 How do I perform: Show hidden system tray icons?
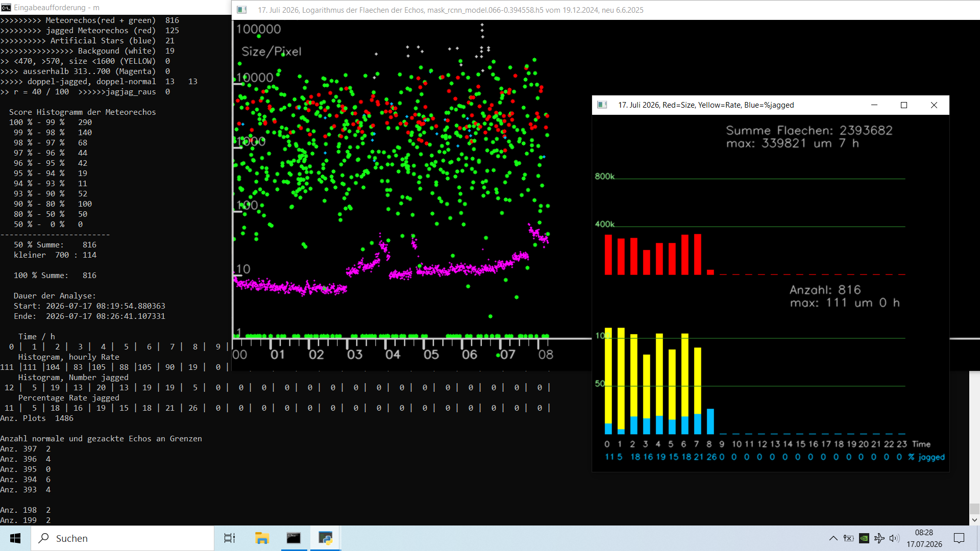(833, 538)
